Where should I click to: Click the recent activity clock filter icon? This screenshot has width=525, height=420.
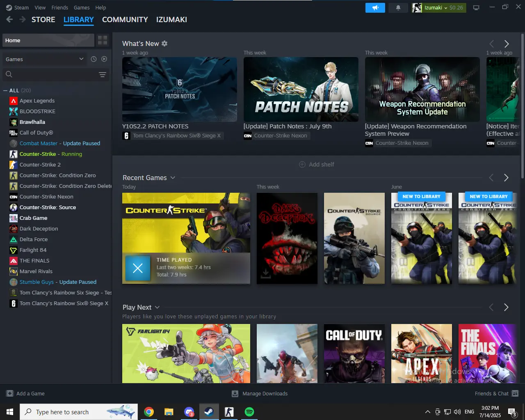(94, 59)
